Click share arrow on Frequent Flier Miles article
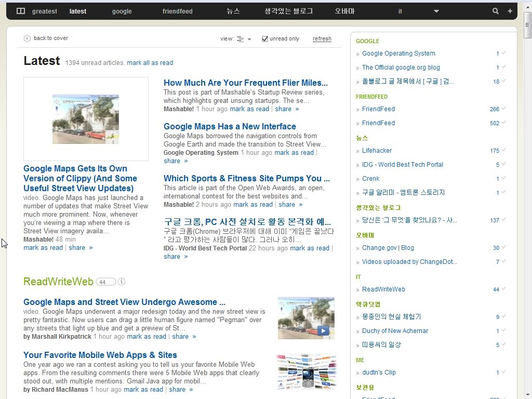The width and height of the screenshot is (532, 399). click(297, 109)
